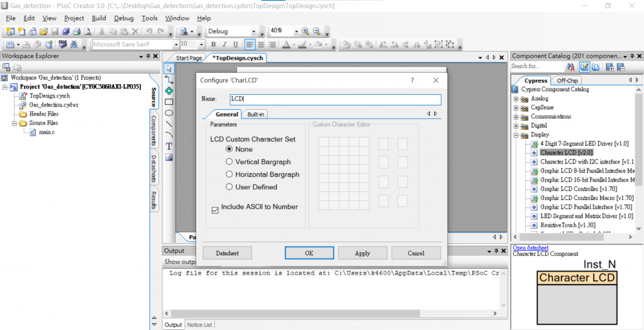This screenshot has width=644, height=330.
Task: Select the straight Line drawing tool
Action: point(169,124)
